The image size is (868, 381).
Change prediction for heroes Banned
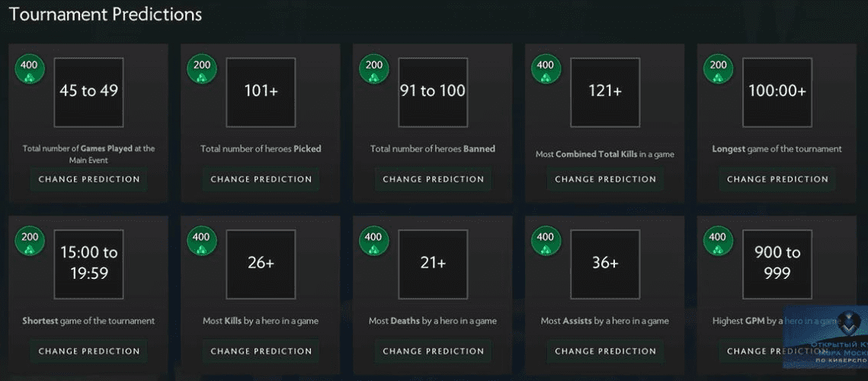tap(433, 180)
